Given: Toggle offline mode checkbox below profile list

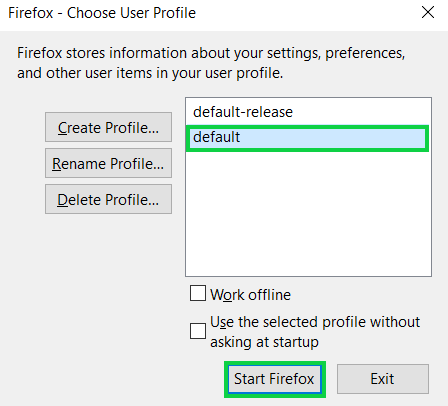Looking at the screenshot, I should click(x=198, y=293).
